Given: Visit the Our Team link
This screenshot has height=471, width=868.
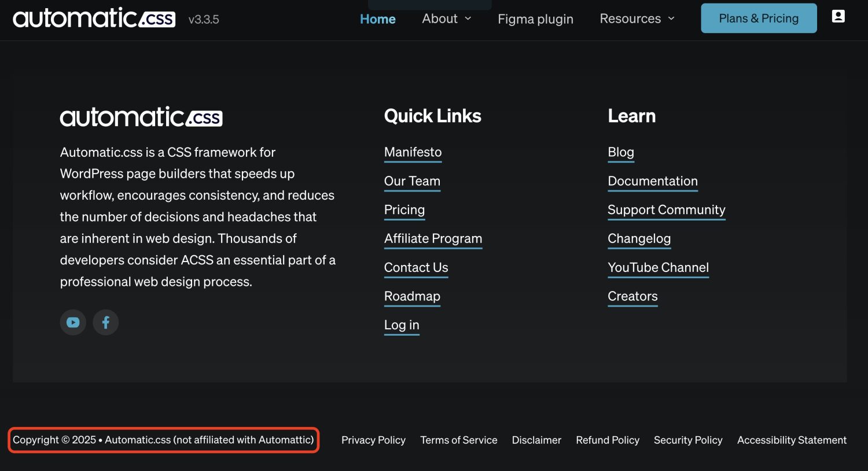Looking at the screenshot, I should (412, 181).
